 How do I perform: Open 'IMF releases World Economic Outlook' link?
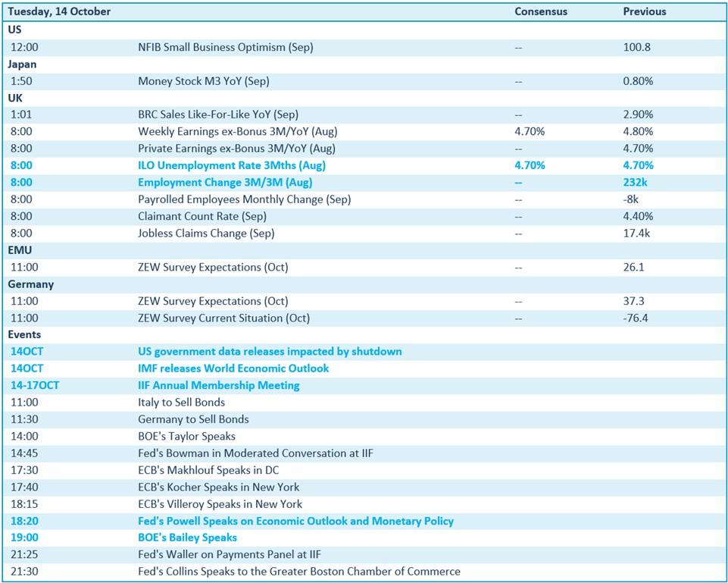coord(233,368)
